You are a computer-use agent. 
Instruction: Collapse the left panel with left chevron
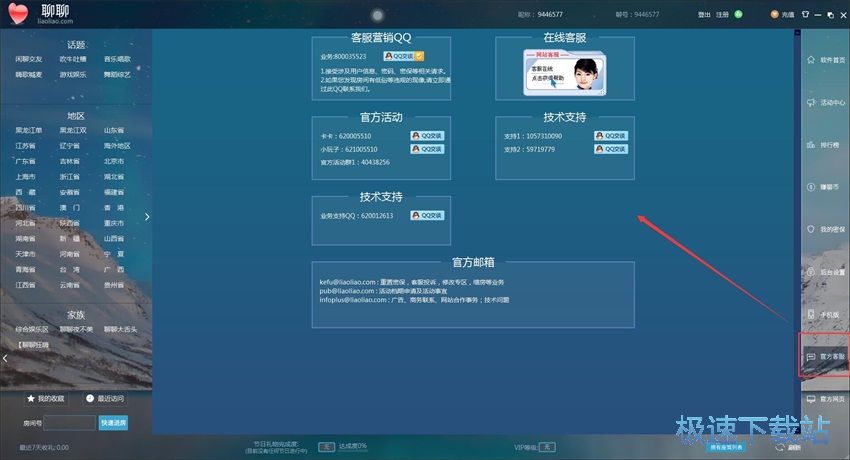5,358
